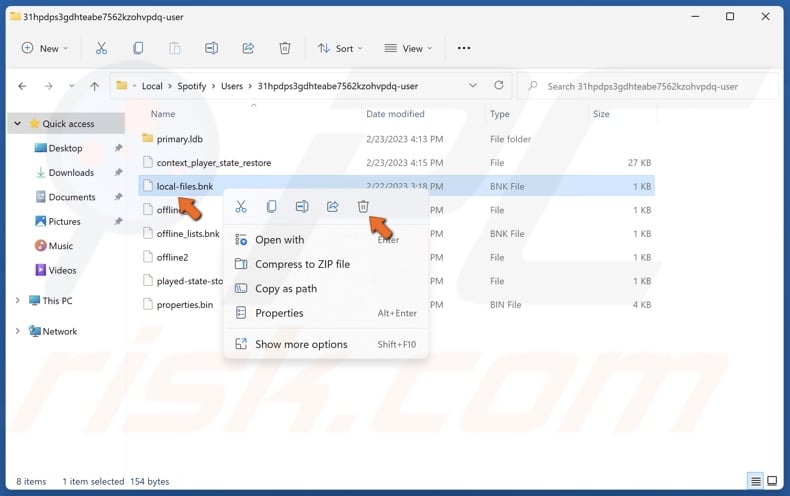Switch to large thumbnails view icon in status bar
The height and width of the screenshot is (496, 790).
(x=772, y=481)
